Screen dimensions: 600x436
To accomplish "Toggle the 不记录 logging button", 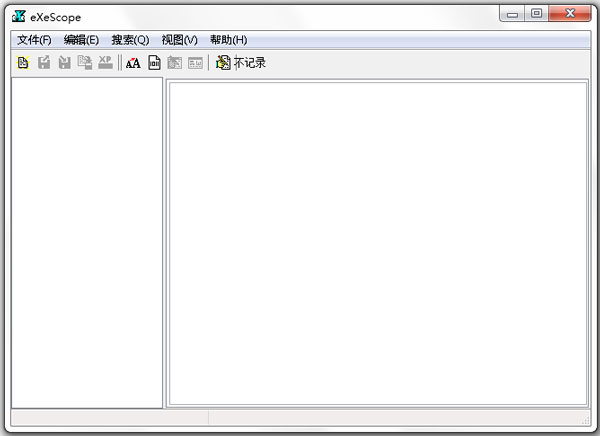I will (241, 62).
